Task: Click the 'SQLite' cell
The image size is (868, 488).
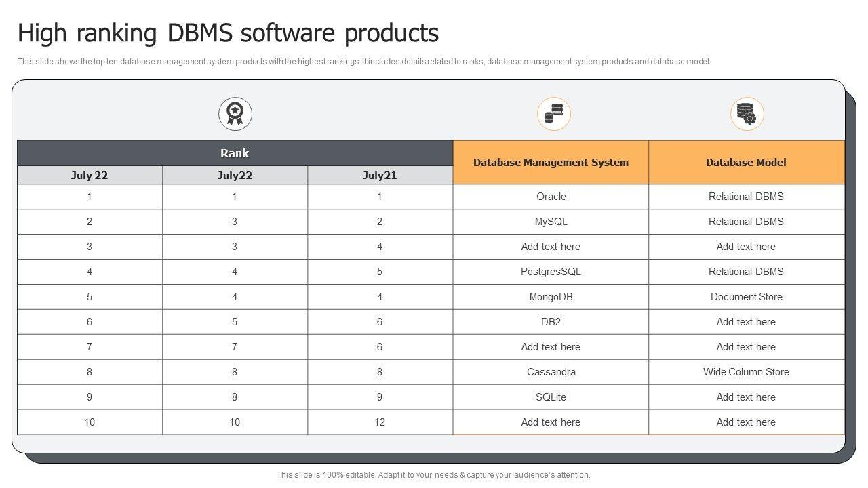Action: (551, 397)
